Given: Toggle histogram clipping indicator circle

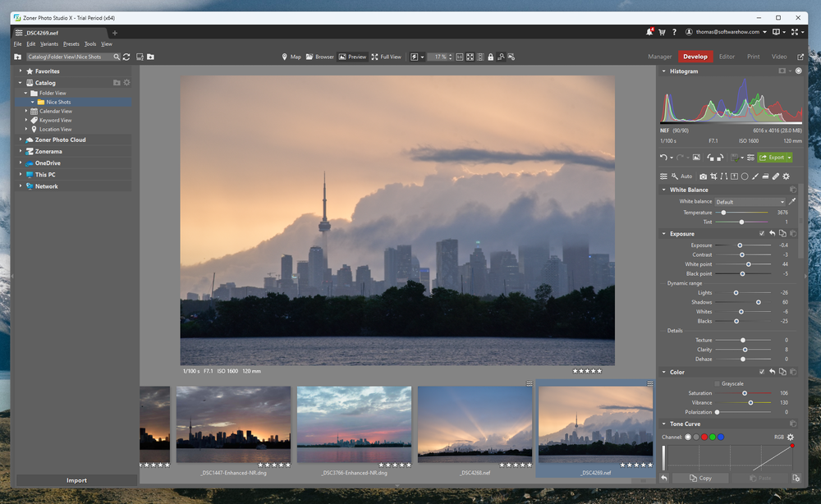Looking at the screenshot, I should [x=799, y=71].
